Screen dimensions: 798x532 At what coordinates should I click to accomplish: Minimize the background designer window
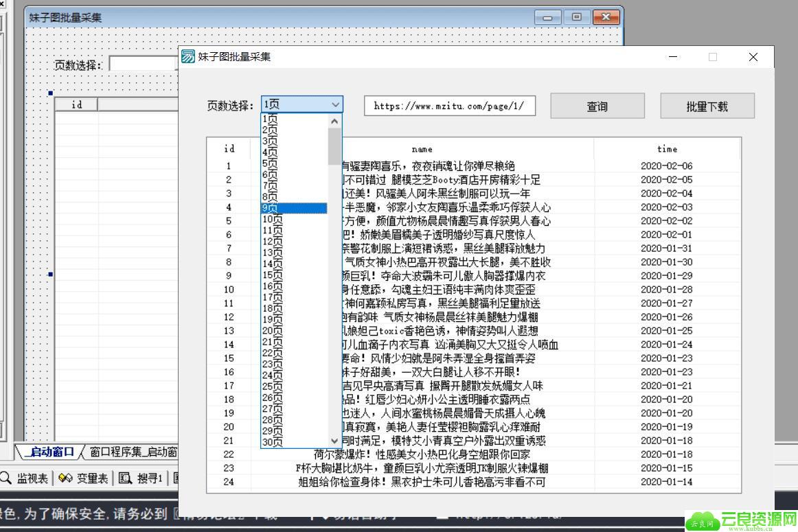[x=547, y=16]
